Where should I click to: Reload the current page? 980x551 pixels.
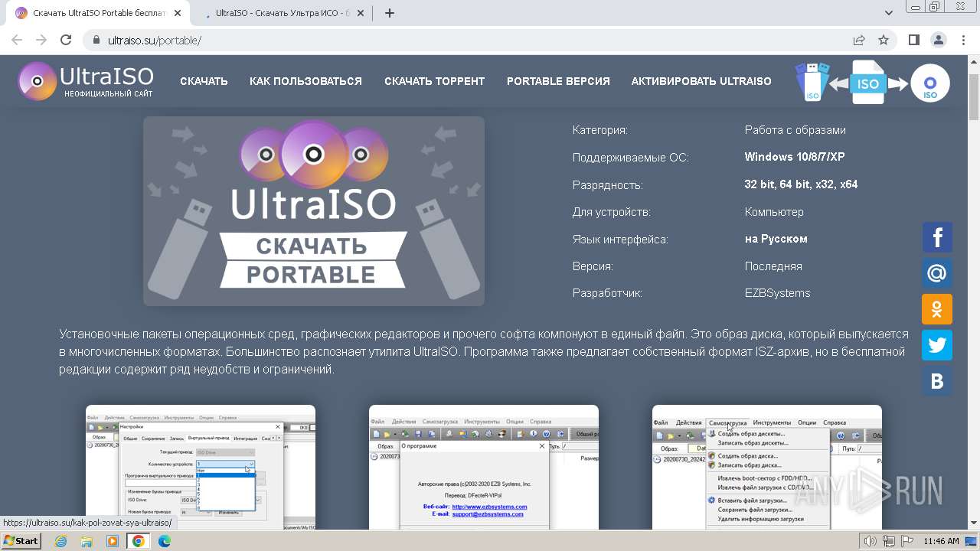(66, 40)
